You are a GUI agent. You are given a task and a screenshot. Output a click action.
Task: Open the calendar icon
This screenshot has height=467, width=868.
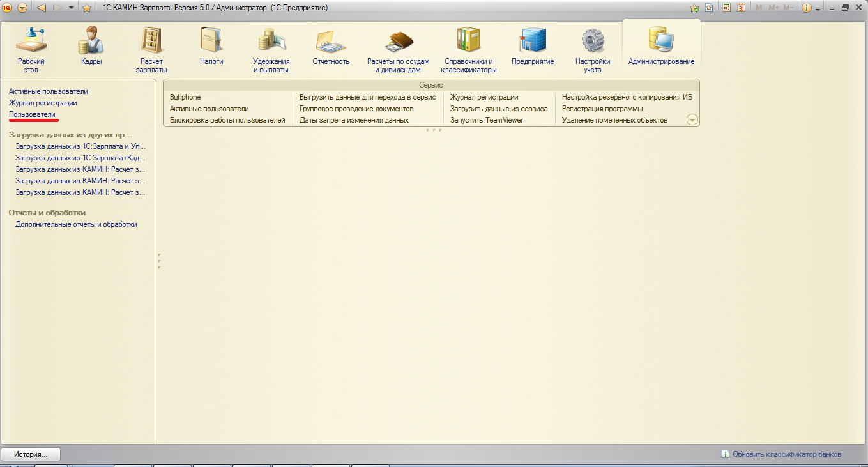pyautogui.click(x=741, y=8)
